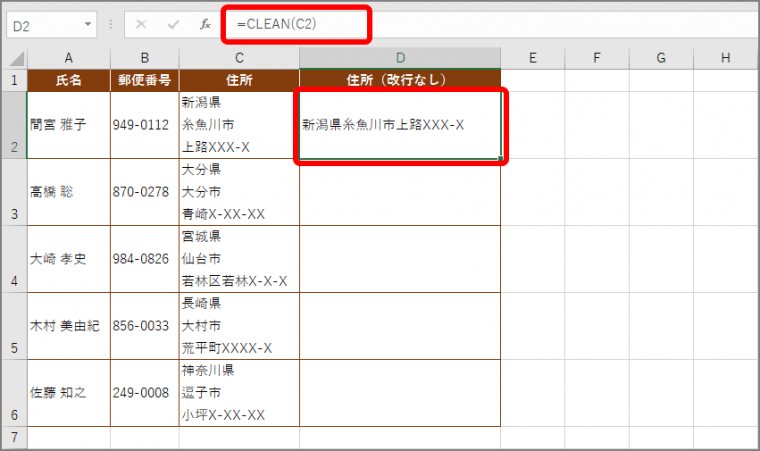
Task: Click name cell 大崎 孝史
Action: [x=69, y=259]
